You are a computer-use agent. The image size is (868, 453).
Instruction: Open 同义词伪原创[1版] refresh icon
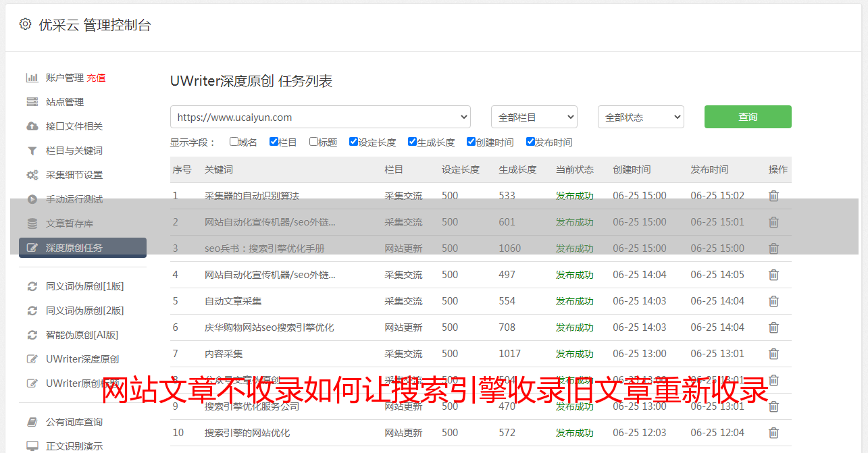click(32, 286)
